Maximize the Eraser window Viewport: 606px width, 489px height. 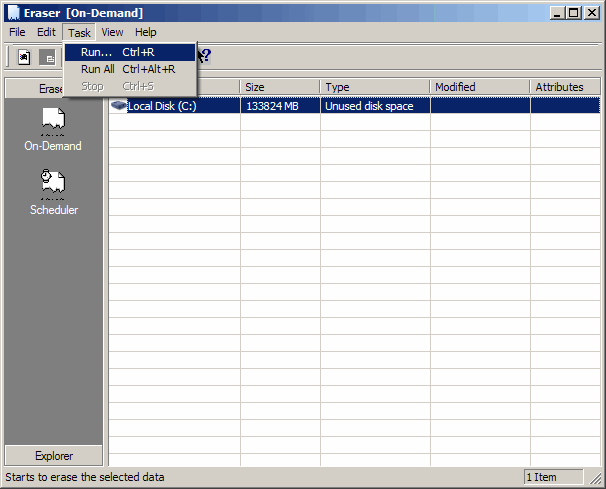[x=574, y=13]
